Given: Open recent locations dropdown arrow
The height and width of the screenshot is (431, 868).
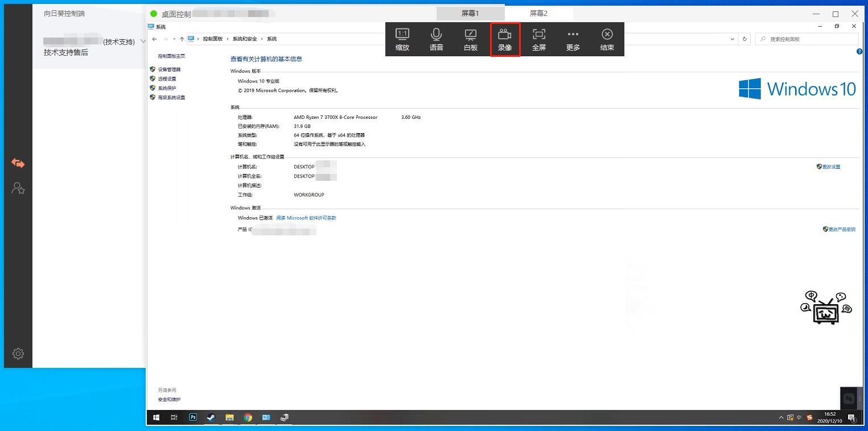Looking at the screenshot, I should click(174, 39).
